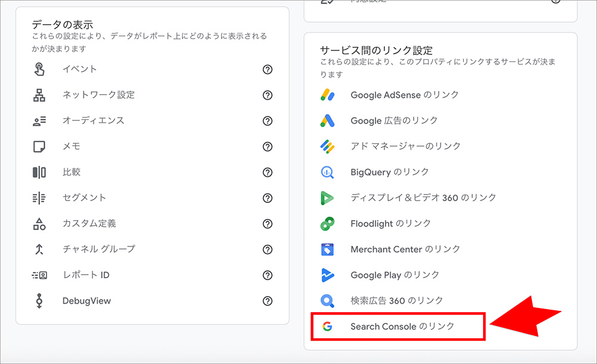Open help for オーディエンス
This screenshot has height=364, width=597.
pos(267,121)
